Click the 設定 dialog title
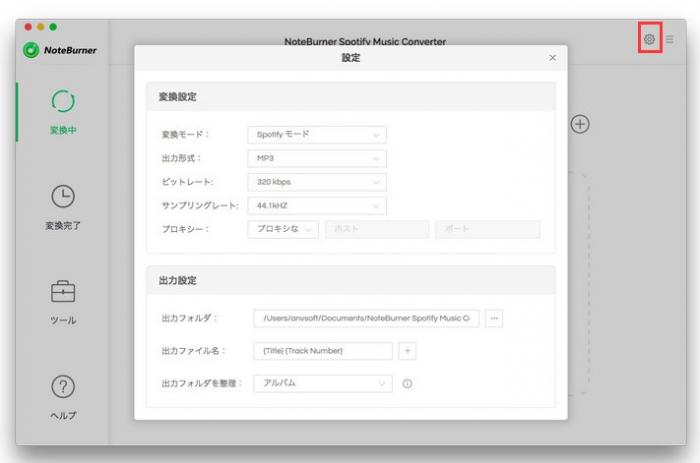700x463 pixels. tap(351, 58)
